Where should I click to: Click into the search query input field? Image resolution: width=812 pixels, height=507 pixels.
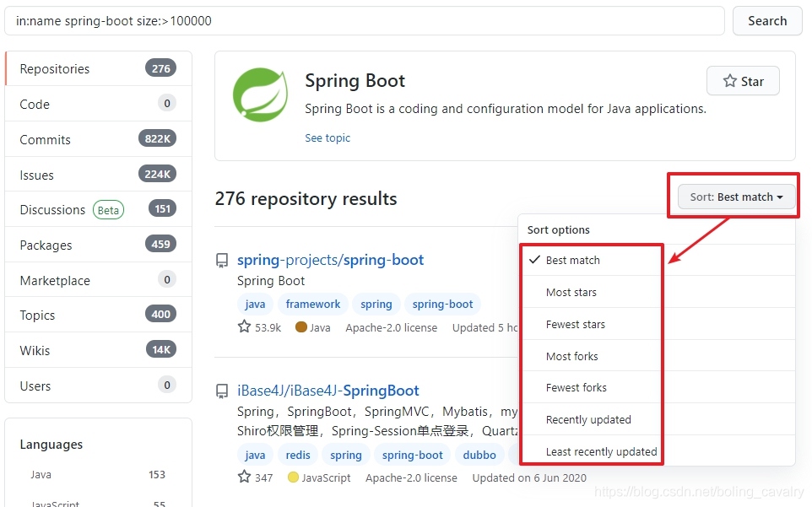click(x=365, y=21)
